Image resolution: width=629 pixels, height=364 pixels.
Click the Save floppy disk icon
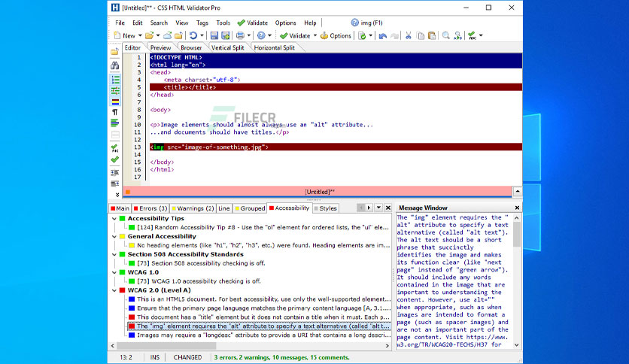point(214,35)
